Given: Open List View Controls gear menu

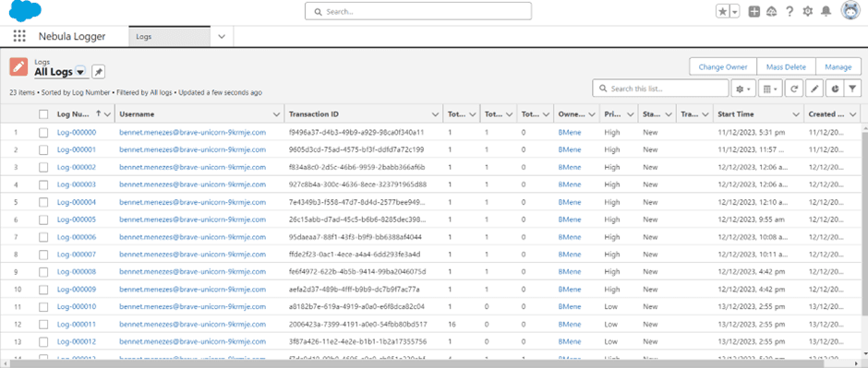Looking at the screenshot, I should pyautogui.click(x=744, y=89).
